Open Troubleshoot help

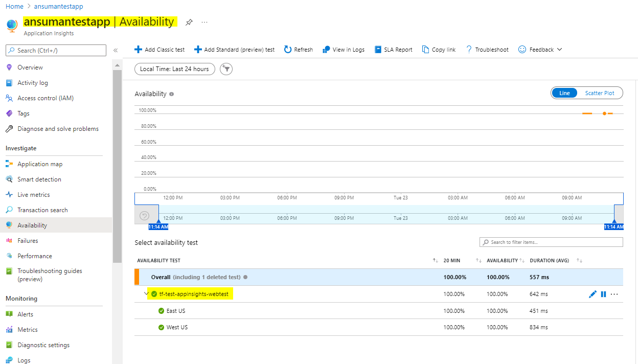click(x=487, y=50)
